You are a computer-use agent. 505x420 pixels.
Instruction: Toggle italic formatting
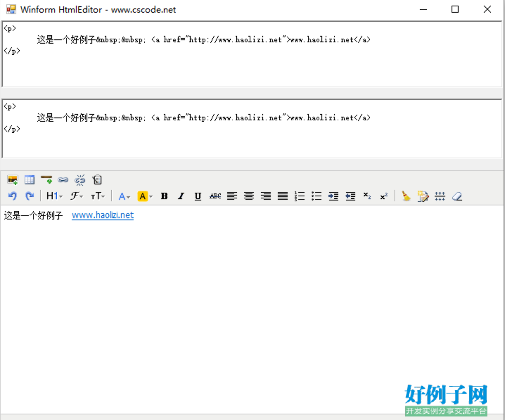tap(181, 196)
